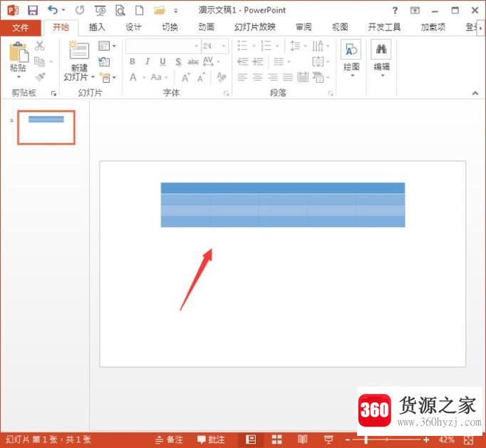Increase the list indent level

pos(258,62)
